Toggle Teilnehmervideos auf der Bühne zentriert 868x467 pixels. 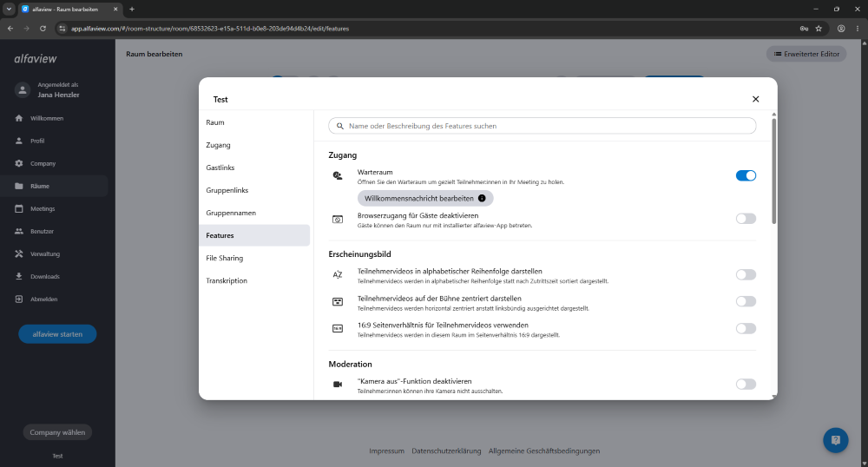[746, 301]
